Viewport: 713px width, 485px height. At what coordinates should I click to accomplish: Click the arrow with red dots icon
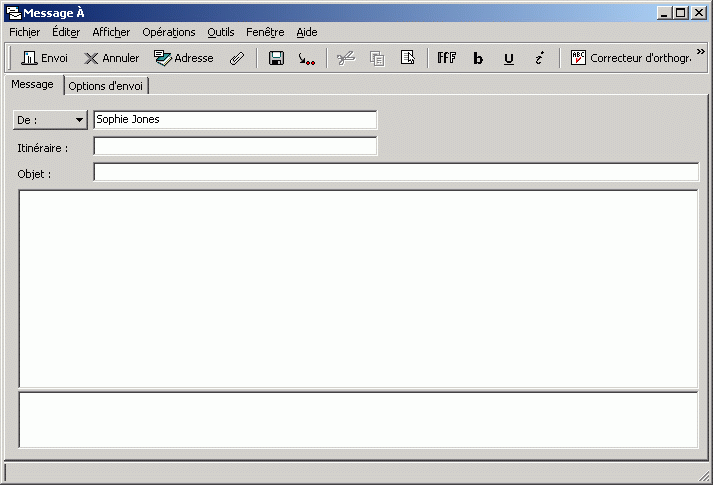306,58
